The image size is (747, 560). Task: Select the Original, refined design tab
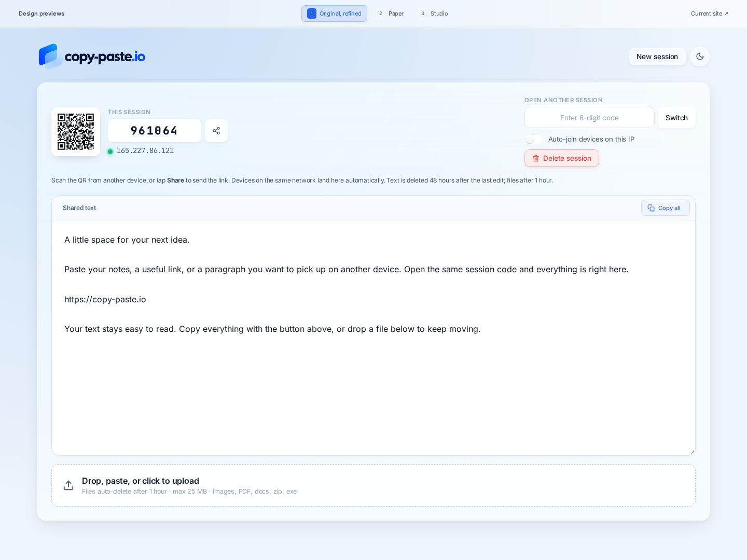pyautogui.click(x=334, y=13)
